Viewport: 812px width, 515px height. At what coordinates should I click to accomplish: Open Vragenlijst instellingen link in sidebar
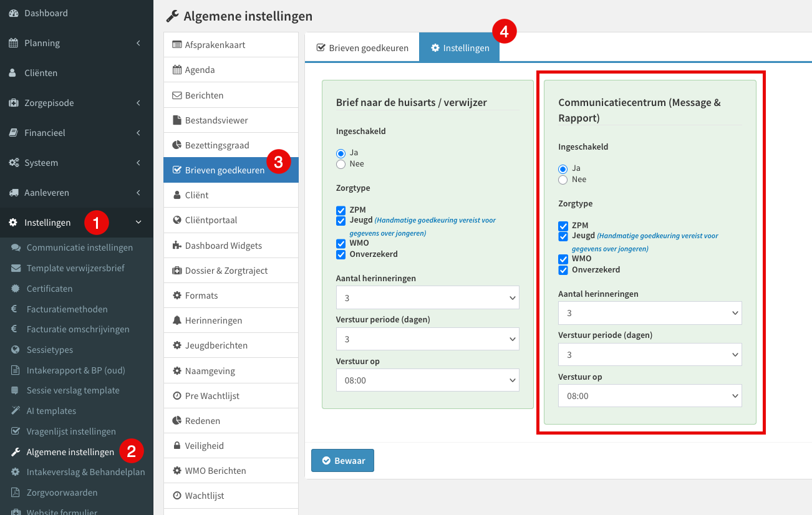pos(71,431)
